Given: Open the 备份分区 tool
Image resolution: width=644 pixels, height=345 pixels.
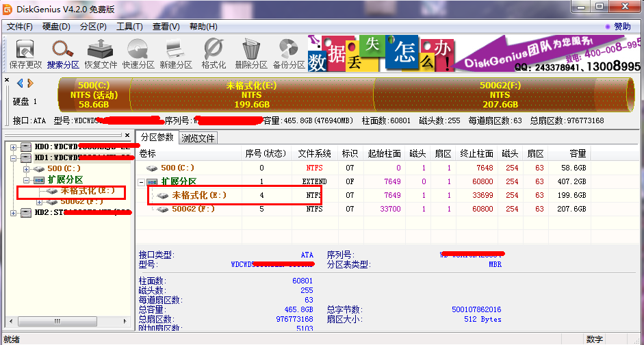Looking at the screenshot, I should [x=289, y=53].
